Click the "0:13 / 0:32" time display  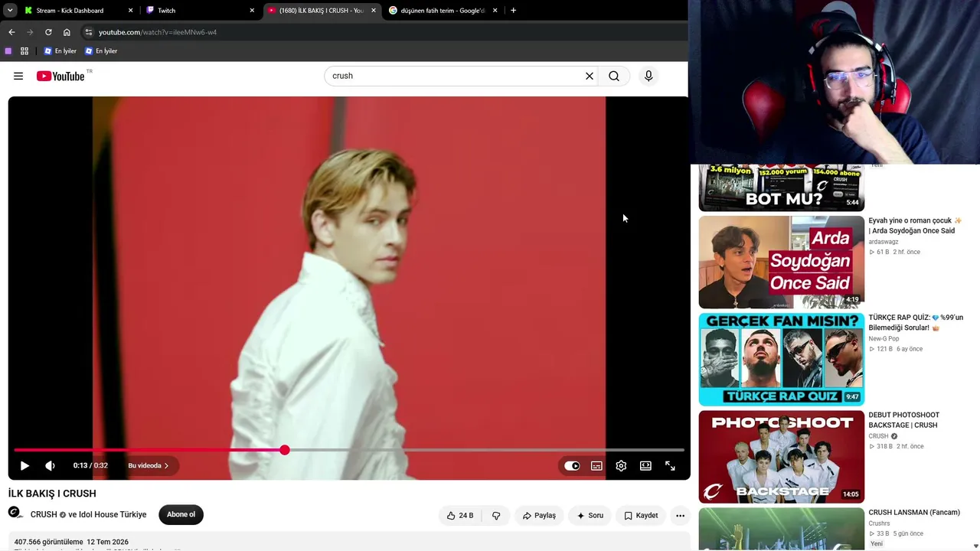90,465
